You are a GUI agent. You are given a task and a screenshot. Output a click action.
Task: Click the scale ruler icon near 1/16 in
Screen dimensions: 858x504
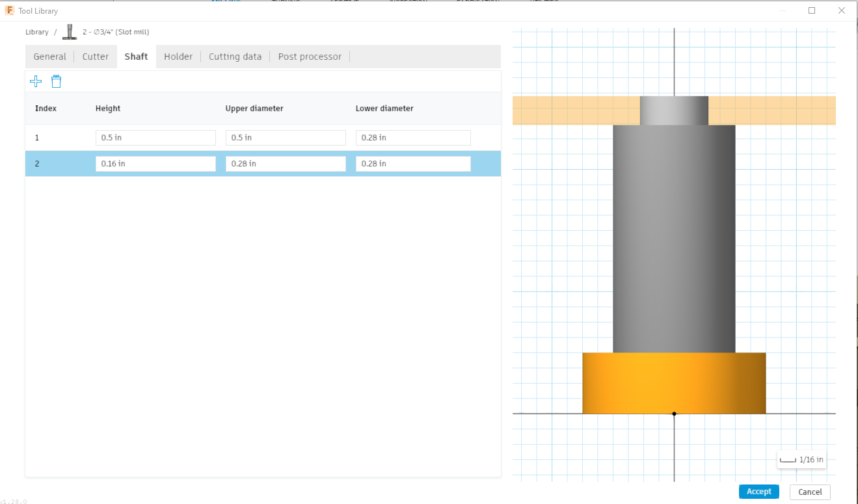pyautogui.click(x=788, y=459)
